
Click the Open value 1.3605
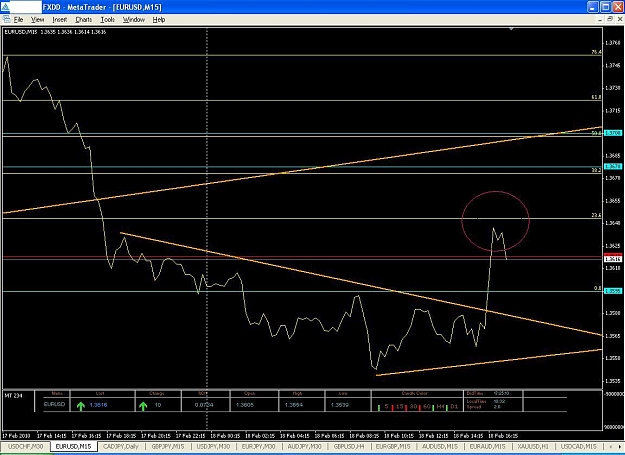pyautogui.click(x=245, y=405)
